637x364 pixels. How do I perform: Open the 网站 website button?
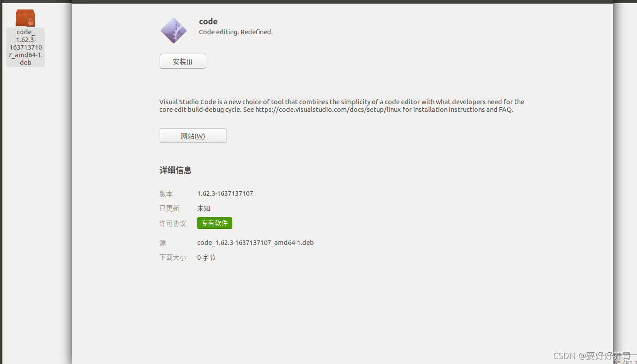(x=193, y=136)
